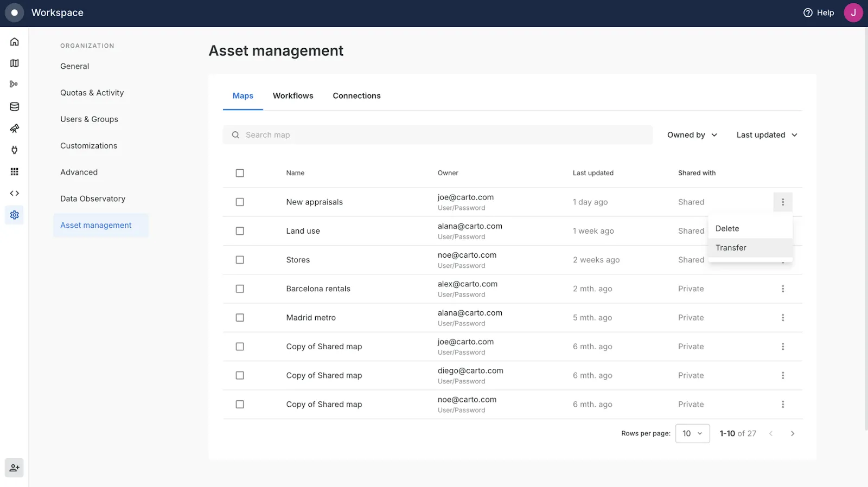
Task: Click the Search map input field
Action: pyautogui.click(x=437, y=135)
